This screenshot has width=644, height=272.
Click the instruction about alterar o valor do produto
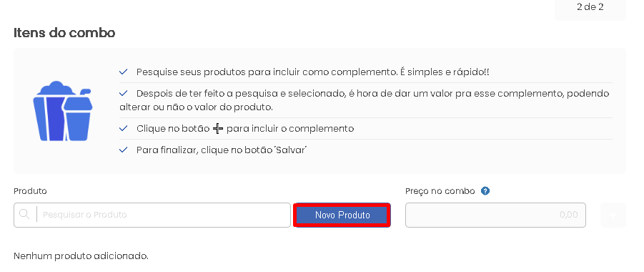(365, 100)
